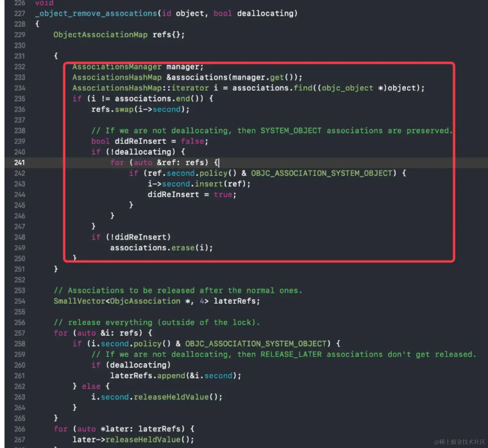Click 'i.second.releaseHeldValue();' on line 263

pos(156,397)
